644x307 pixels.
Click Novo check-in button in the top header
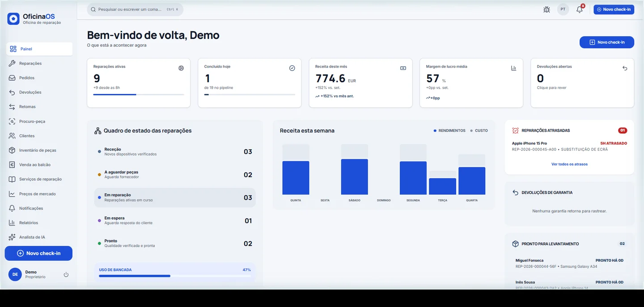614,9
